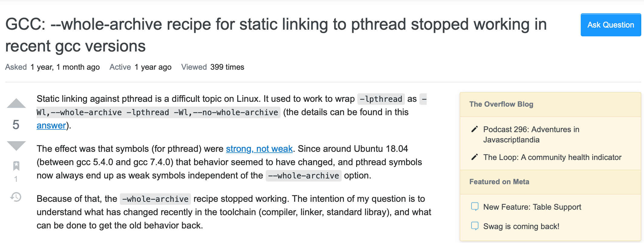
Task: Select The Overflow Blog section header
Action: click(x=501, y=104)
